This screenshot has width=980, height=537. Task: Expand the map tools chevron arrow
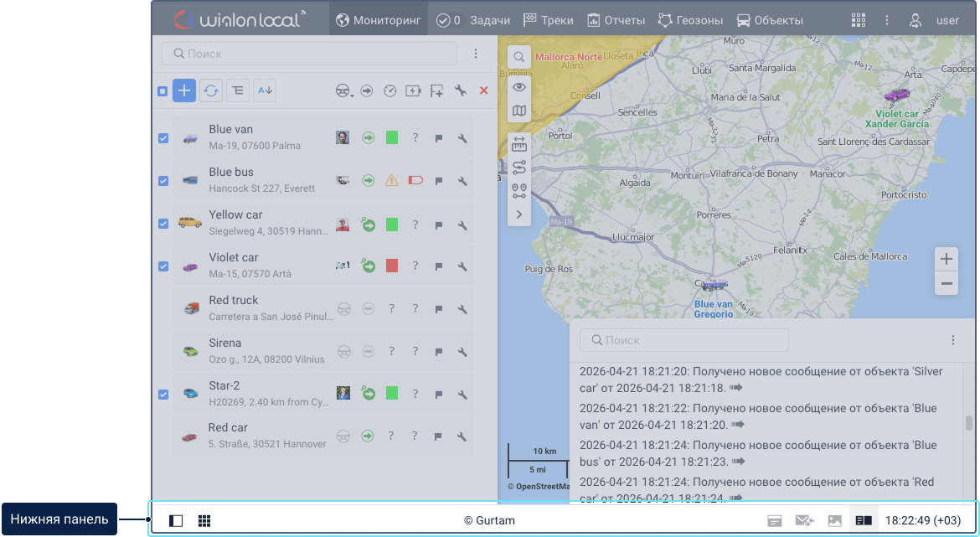[x=519, y=214]
